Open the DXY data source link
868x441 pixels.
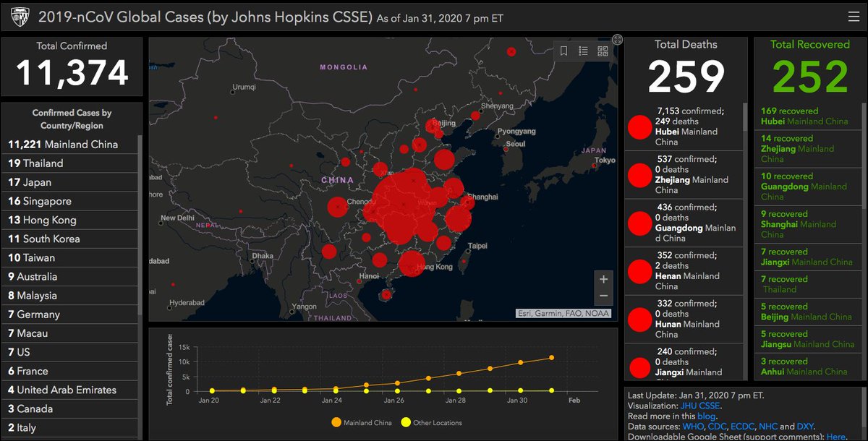805,427
